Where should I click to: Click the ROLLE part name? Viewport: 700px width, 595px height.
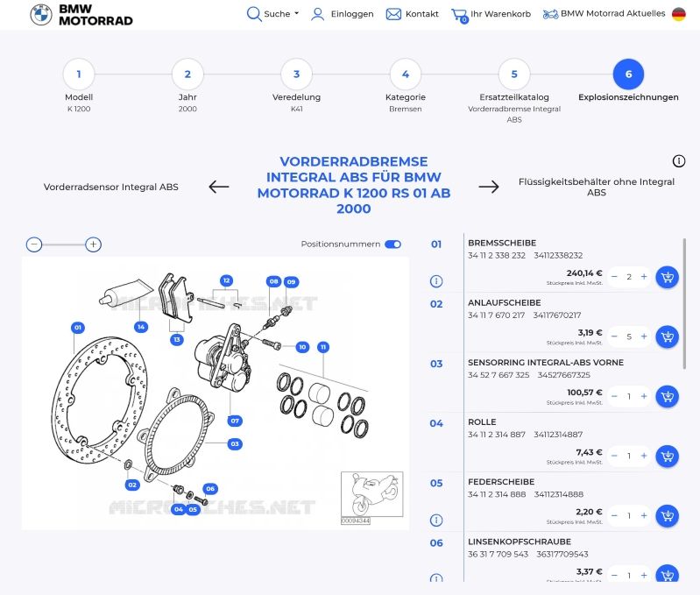point(482,422)
